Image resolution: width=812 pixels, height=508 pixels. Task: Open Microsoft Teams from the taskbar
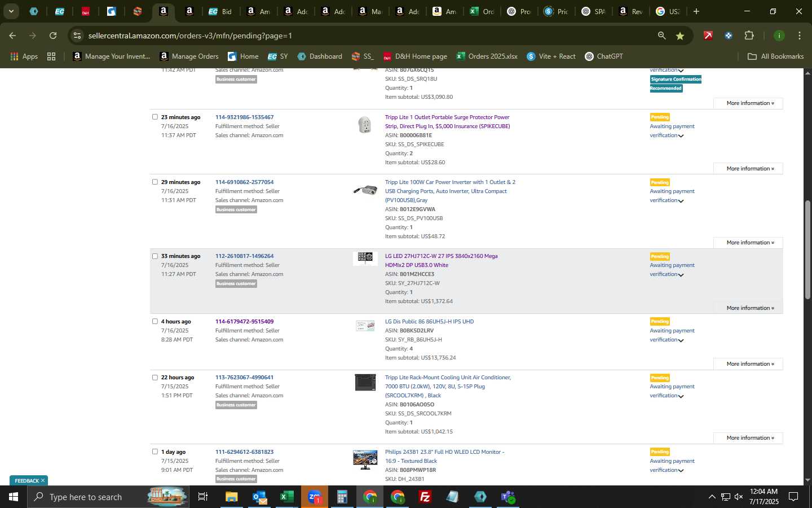pyautogui.click(x=508, y=497)
